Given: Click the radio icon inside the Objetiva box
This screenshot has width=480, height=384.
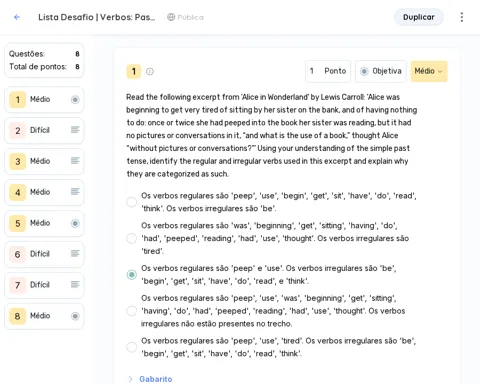Looking at the screenshot, I should click(x=364, y=71).
